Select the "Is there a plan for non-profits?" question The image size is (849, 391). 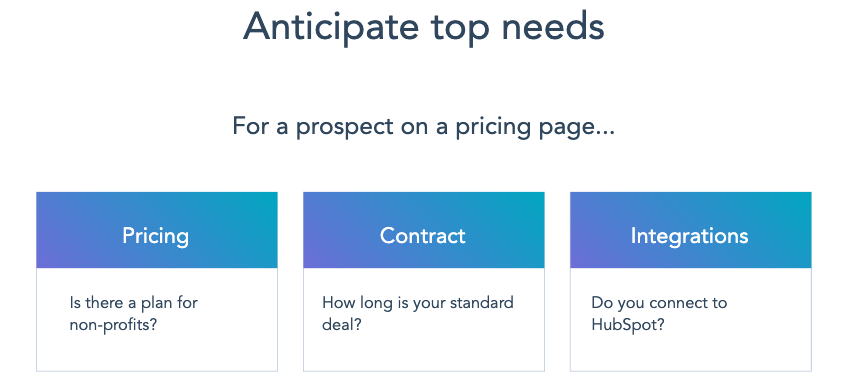pyautogui.click(x=133, y=314)
